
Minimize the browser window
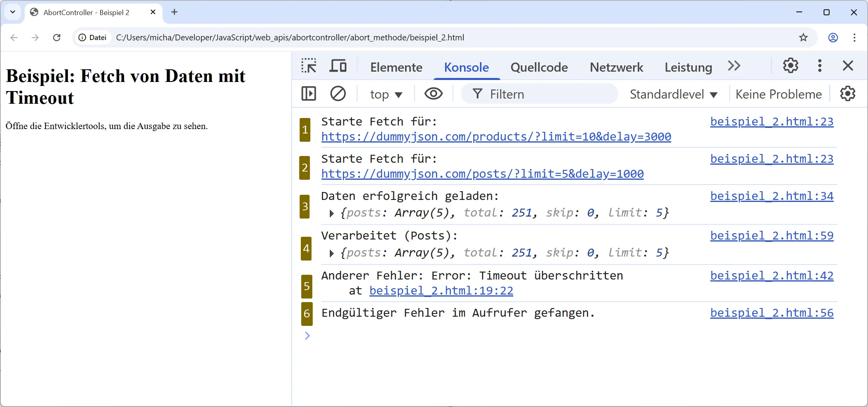(x=799, y=12)
